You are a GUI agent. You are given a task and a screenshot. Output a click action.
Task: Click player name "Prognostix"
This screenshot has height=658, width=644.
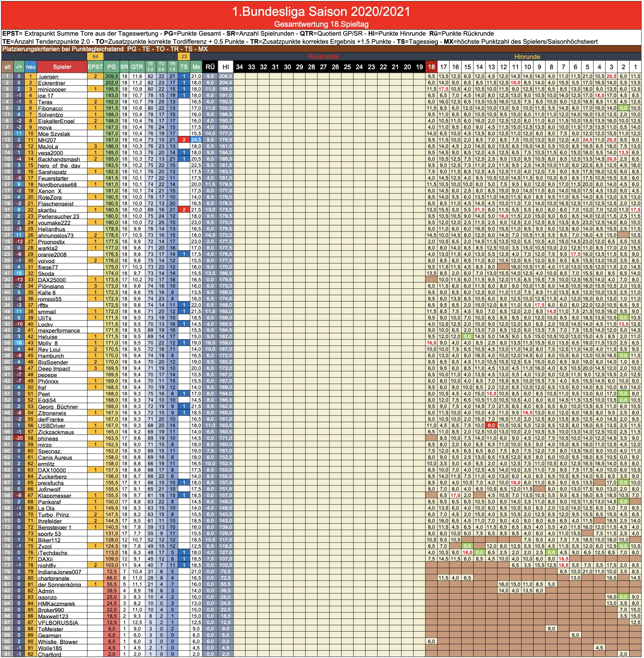click(52, 241)
